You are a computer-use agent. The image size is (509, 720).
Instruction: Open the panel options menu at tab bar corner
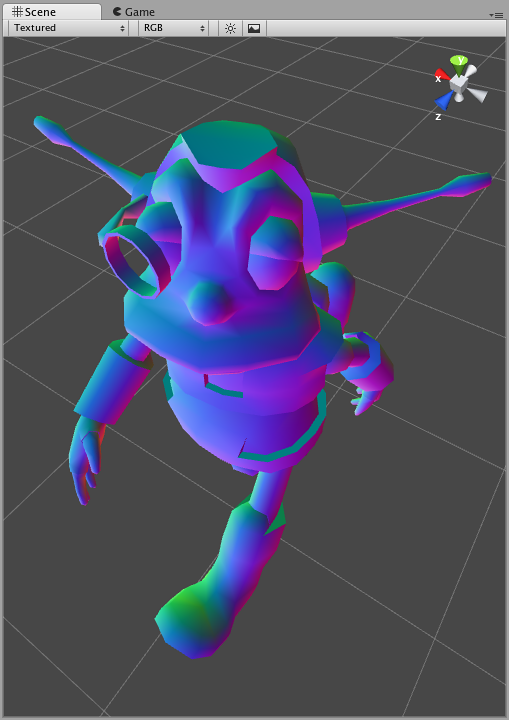coord(496,15)
